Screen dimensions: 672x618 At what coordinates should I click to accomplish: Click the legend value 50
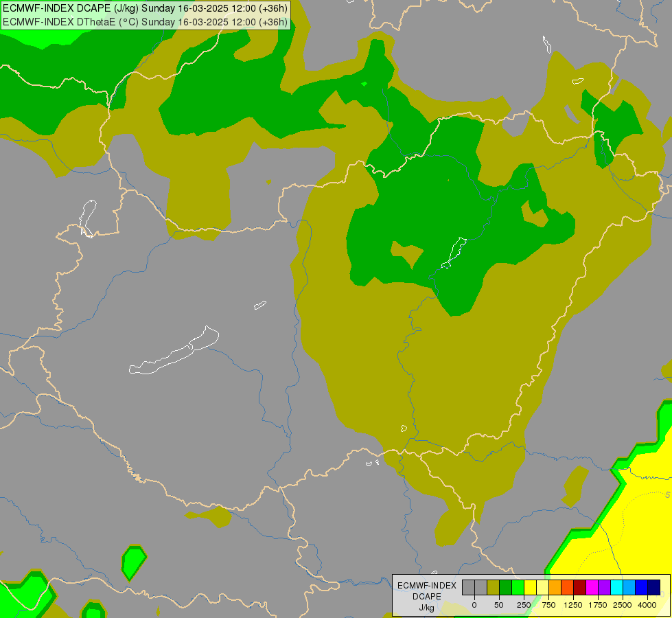499,605
